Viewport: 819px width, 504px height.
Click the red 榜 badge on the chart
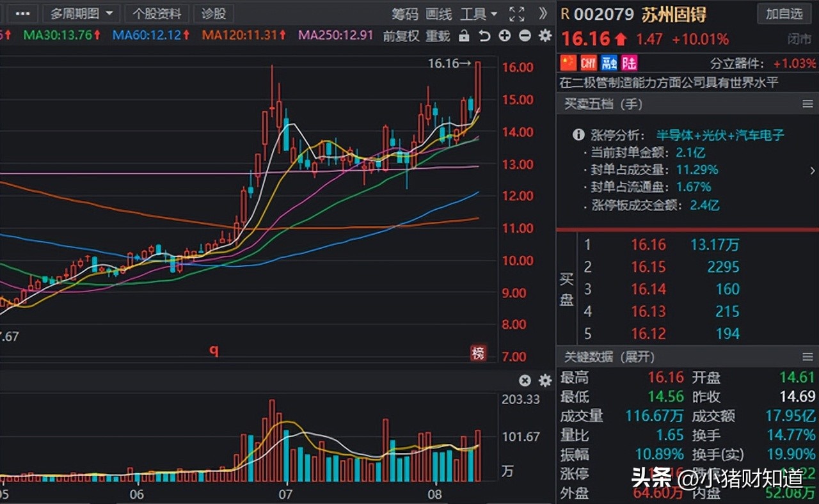pyautogui.click(x=479, y=353)
